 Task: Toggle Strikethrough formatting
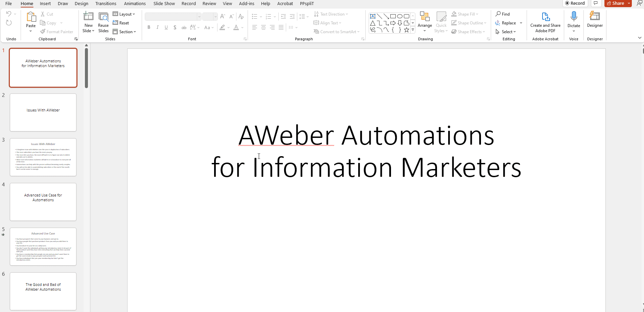184,27
